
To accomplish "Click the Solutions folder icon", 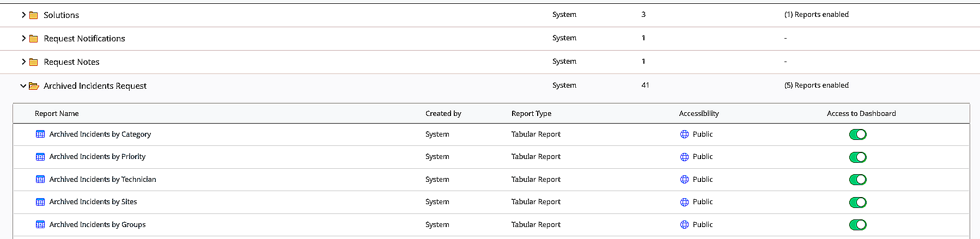I will pyautogui.click(x=33, y=15).
